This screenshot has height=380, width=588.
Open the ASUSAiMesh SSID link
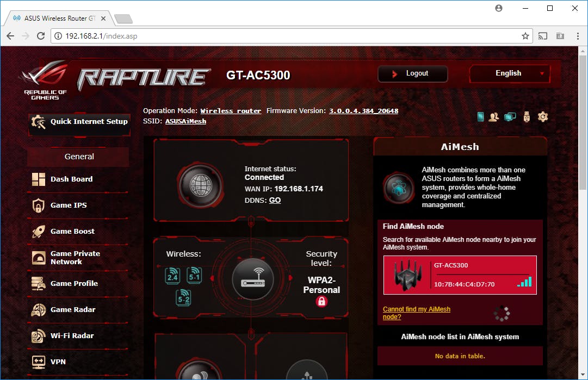pyautogui.click(x=185, y=121)
